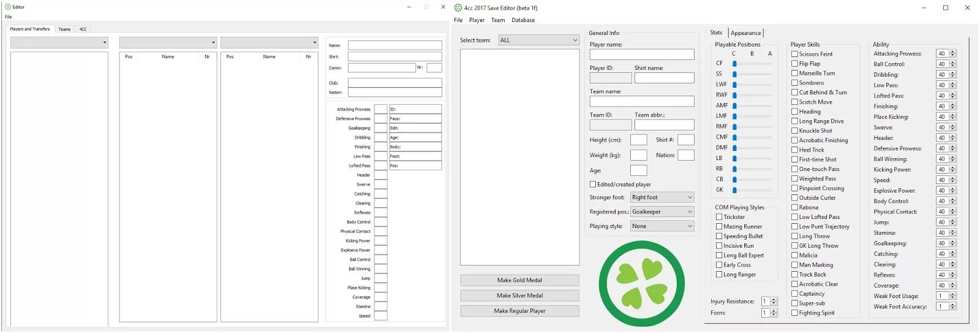Open the Playing style dropdown
The height and width of the screenshot is (333, 980).
click(x=662, y=226)
